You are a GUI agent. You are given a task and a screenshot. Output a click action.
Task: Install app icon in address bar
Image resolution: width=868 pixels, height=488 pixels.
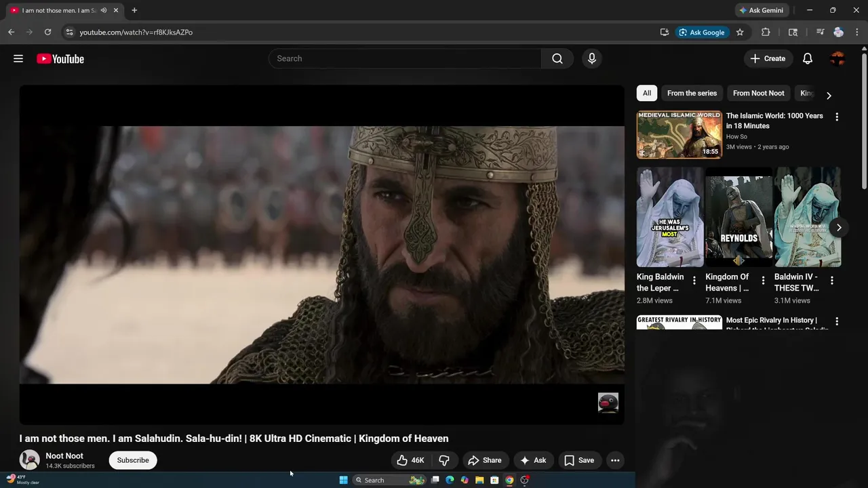[x=665, y=32]
